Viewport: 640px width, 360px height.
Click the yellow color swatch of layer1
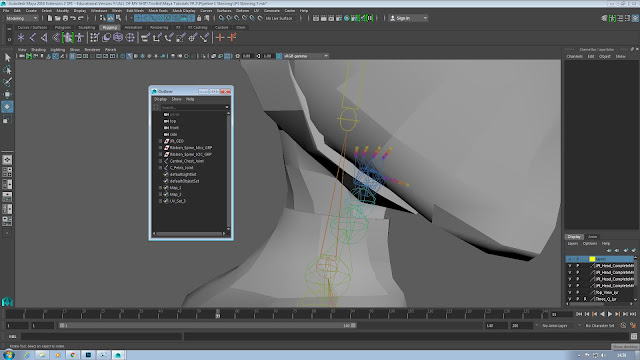tap(592, 259)
